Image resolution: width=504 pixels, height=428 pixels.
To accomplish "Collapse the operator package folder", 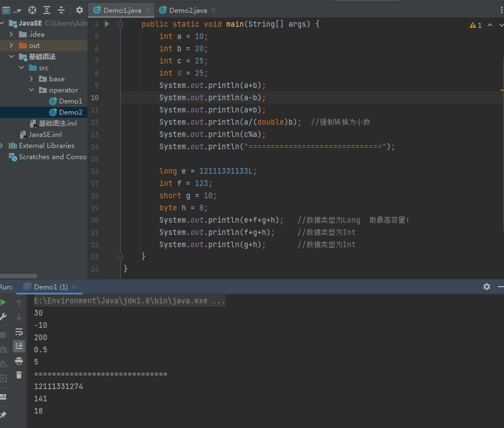I will tap(31, 90).
